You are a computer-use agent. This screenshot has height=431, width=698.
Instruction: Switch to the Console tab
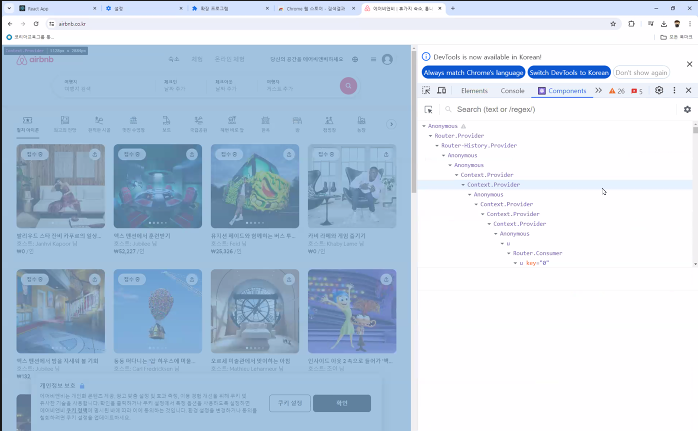click(512, 91)
